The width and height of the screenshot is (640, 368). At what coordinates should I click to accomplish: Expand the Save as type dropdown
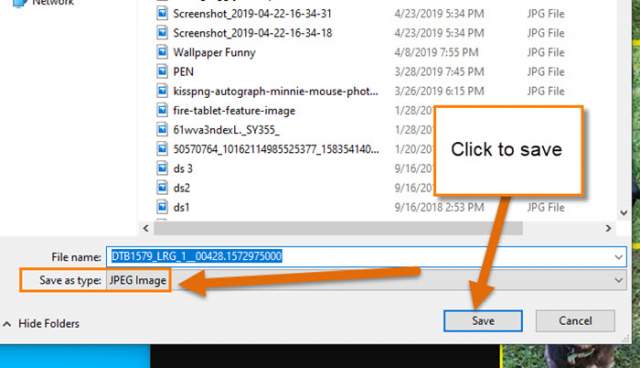pyautogui.click(x=618, y=280)
